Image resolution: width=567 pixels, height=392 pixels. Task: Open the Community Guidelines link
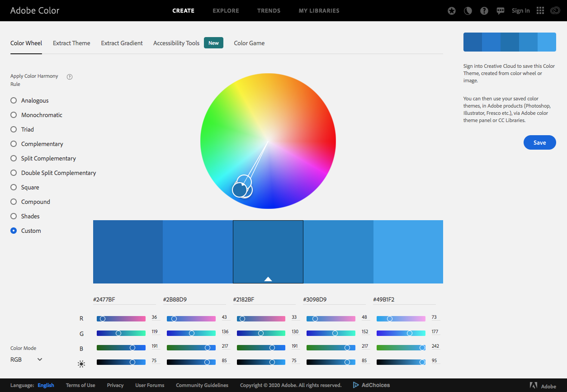pos(202,385)
